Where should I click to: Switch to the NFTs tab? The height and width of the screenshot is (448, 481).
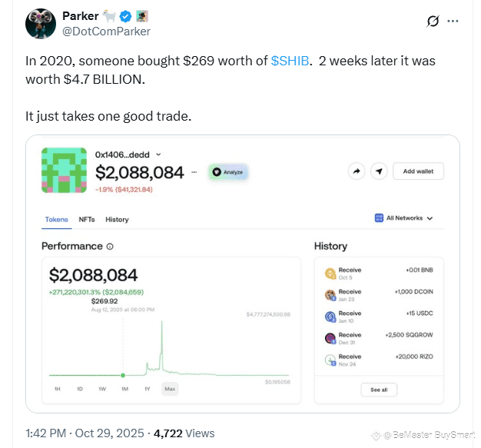(87, 220)
